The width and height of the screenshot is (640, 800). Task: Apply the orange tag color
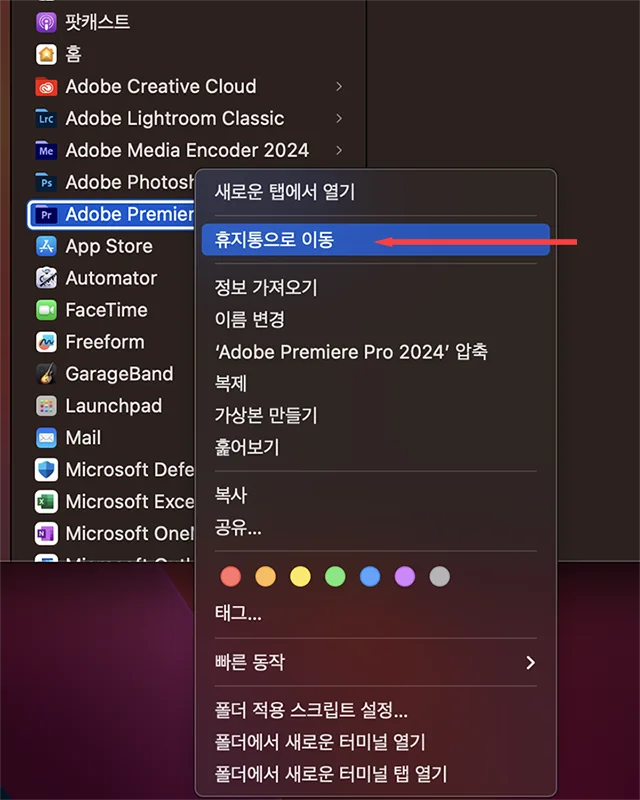pyautogui.click(x=265, y=577)
